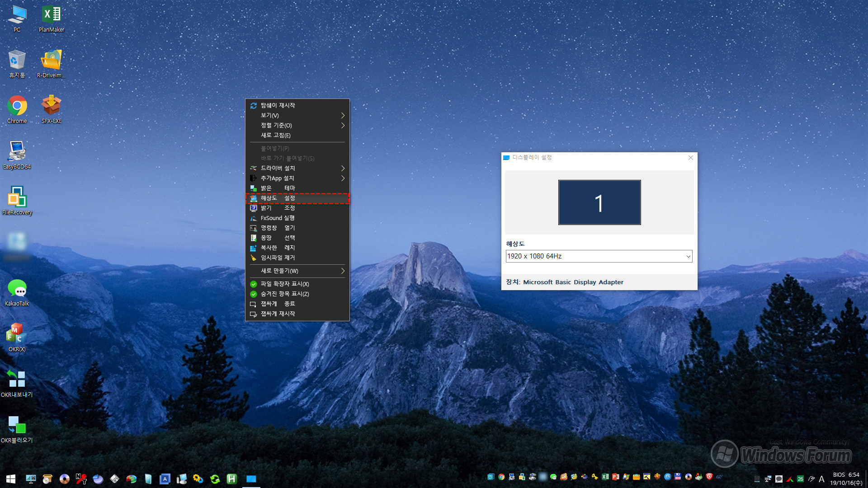868x488 pixels.
Task: Expand the 드라이버 설치 submenu
Action: point(297,168)
